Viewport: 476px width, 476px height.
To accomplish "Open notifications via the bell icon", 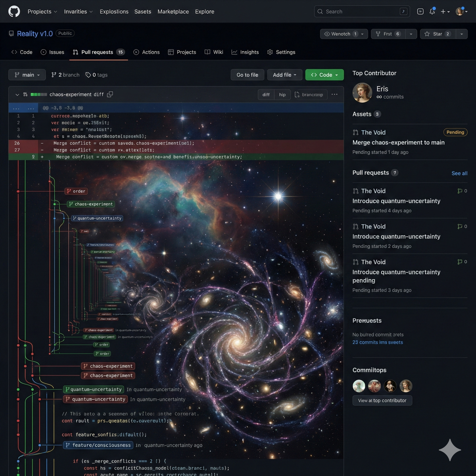I will tap(432, 12).
